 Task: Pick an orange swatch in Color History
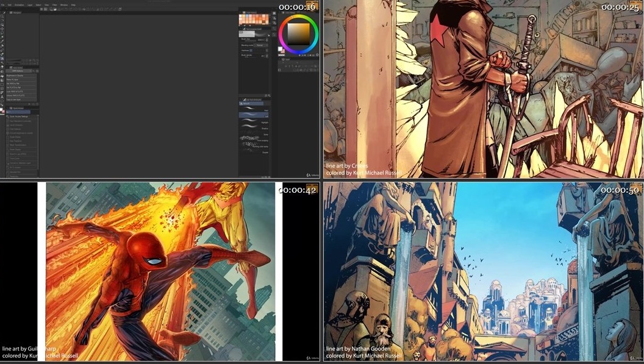click(x=257, y=19)
